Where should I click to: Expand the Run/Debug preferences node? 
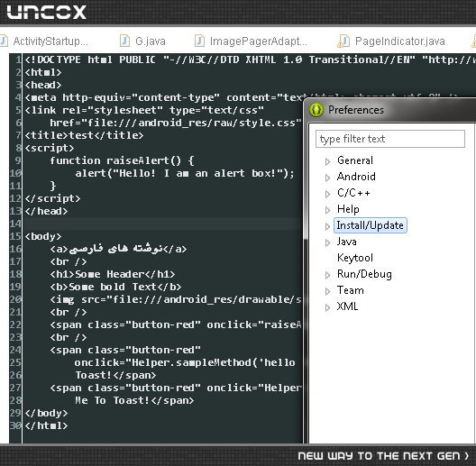coord(327,275)
